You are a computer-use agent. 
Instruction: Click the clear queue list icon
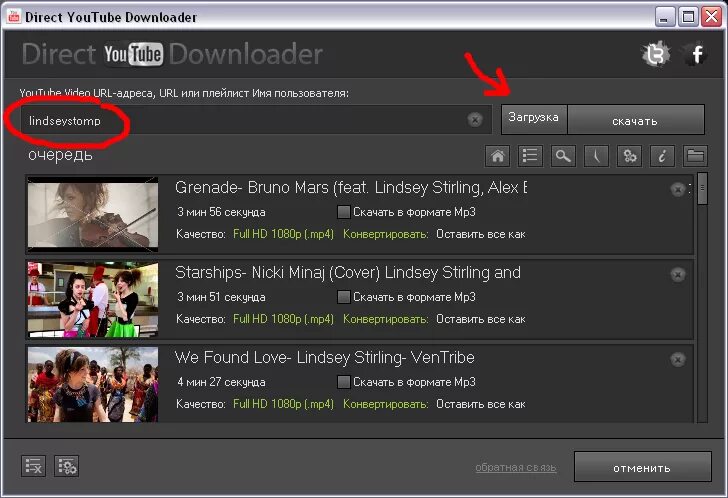pyautogui.click(x=33, y=466)
